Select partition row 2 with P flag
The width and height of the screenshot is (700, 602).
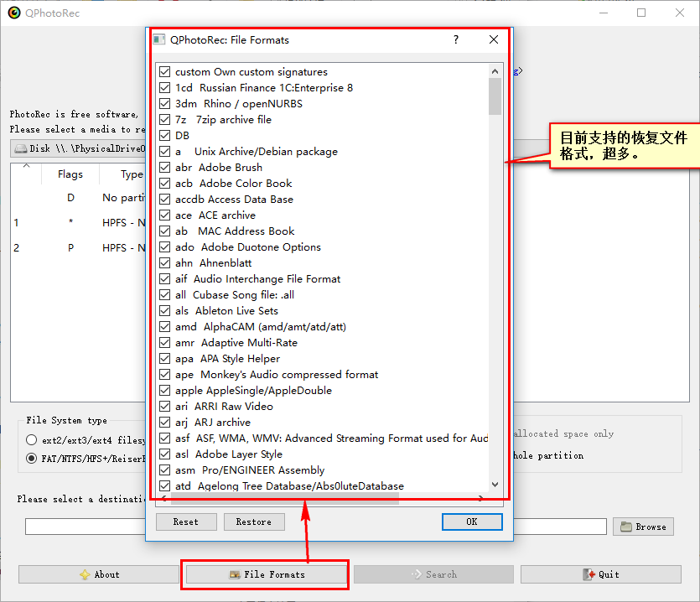click(79, 248)
